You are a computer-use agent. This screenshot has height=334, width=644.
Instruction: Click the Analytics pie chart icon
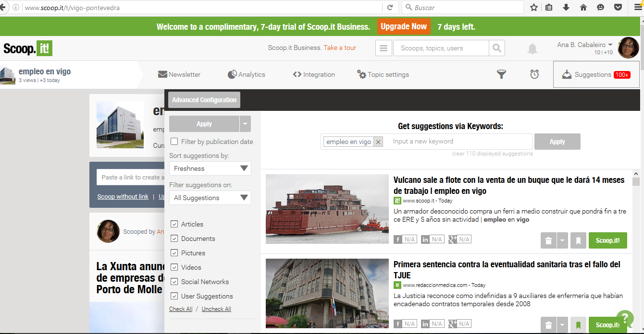(x=232, y=74)
